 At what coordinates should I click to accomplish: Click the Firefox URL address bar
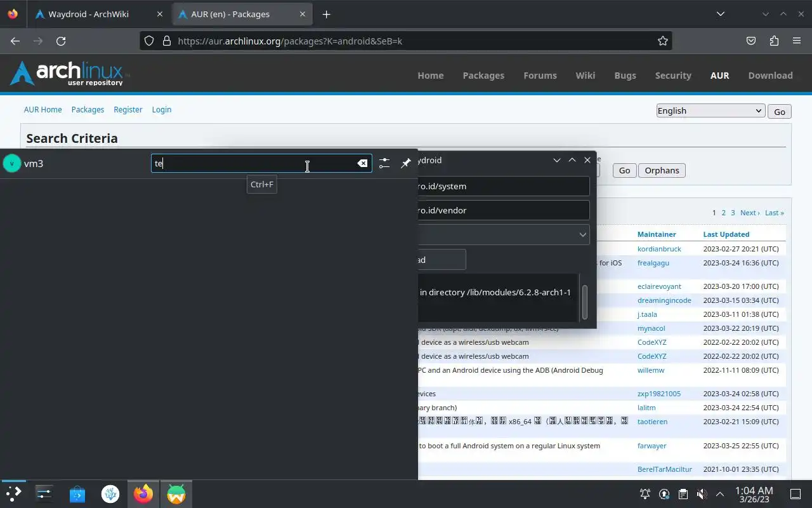(x=406, y=41)
